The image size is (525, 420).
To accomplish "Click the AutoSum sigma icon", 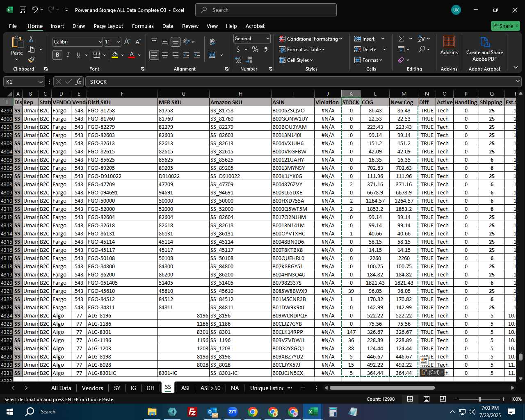I will (401, 39).
